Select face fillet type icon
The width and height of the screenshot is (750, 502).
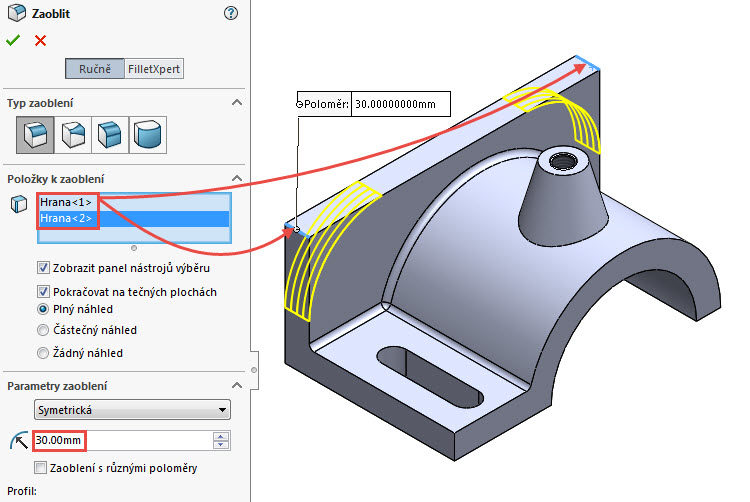(x=110, y=135)
